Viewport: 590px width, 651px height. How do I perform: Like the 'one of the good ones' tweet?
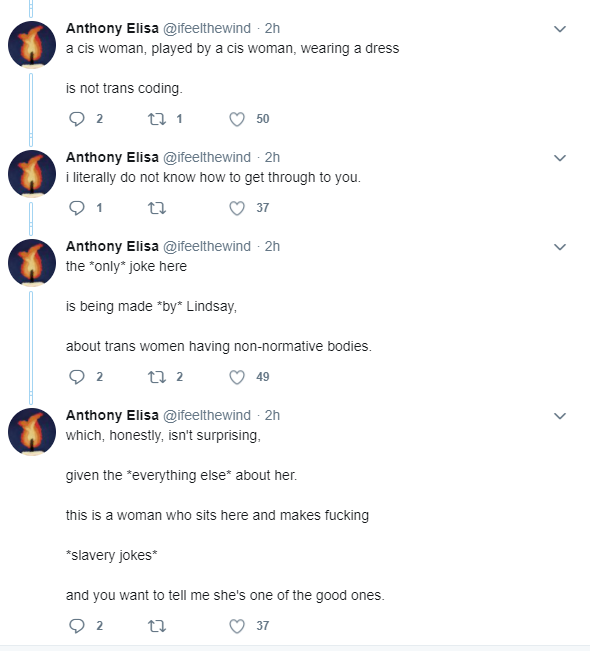click(x=237, y=626)
